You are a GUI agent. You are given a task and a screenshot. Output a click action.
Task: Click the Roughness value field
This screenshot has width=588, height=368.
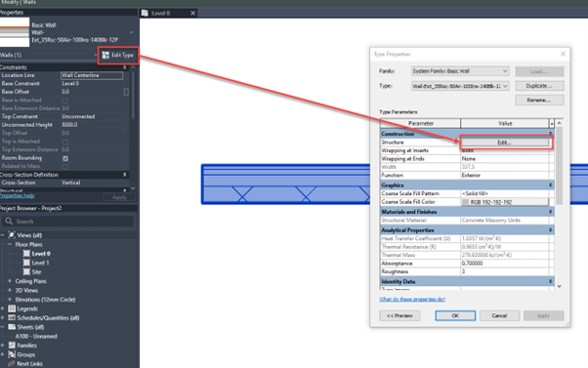pyautogui.click(x=504, y=271)
